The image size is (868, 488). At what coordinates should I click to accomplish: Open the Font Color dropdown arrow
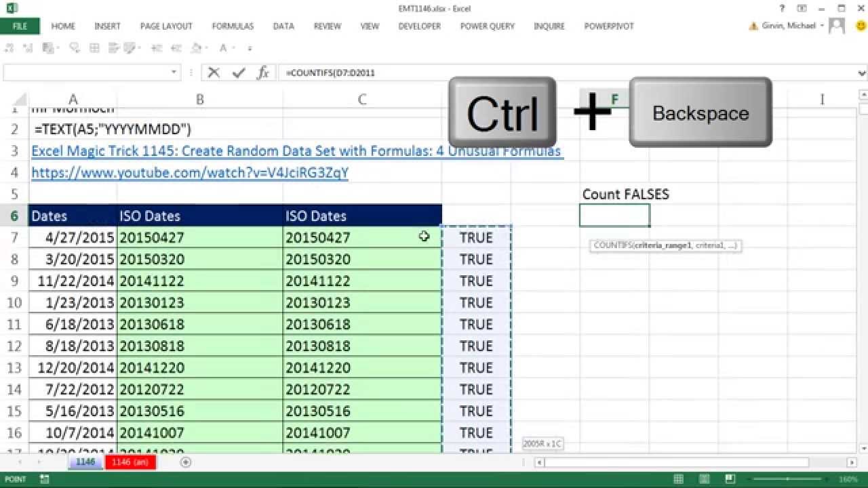tap(233, 49)
